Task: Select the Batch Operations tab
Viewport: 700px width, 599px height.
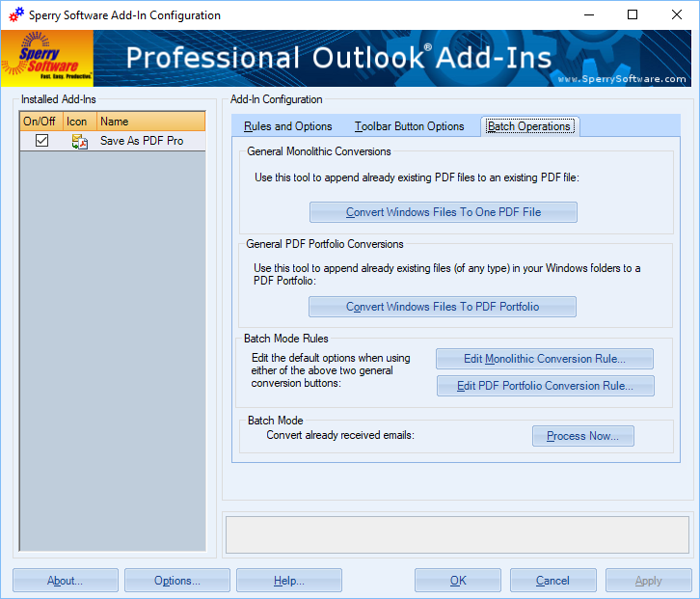Action: tap(529, 126)
